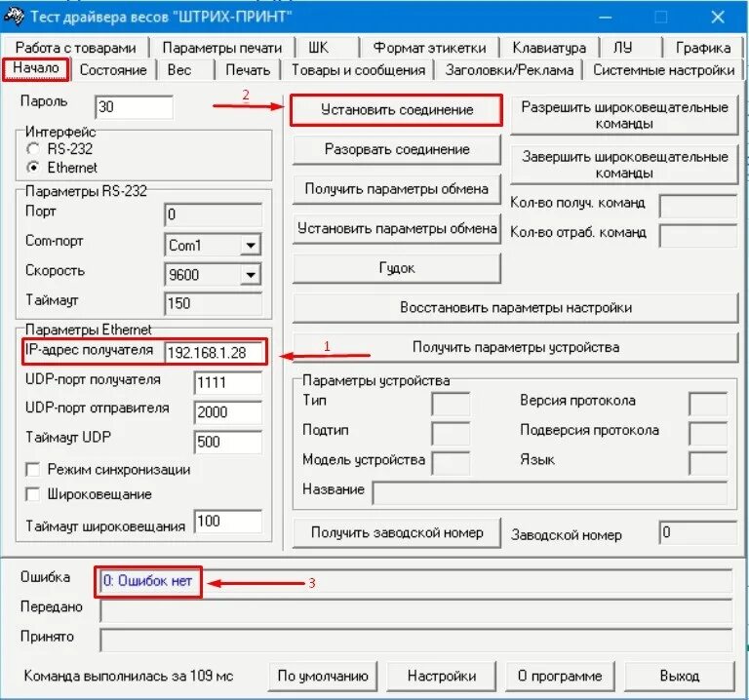Viewport: 749px width, 700px height.
Task: Open the Товары и сообщения tab
Action: point(358,70)
